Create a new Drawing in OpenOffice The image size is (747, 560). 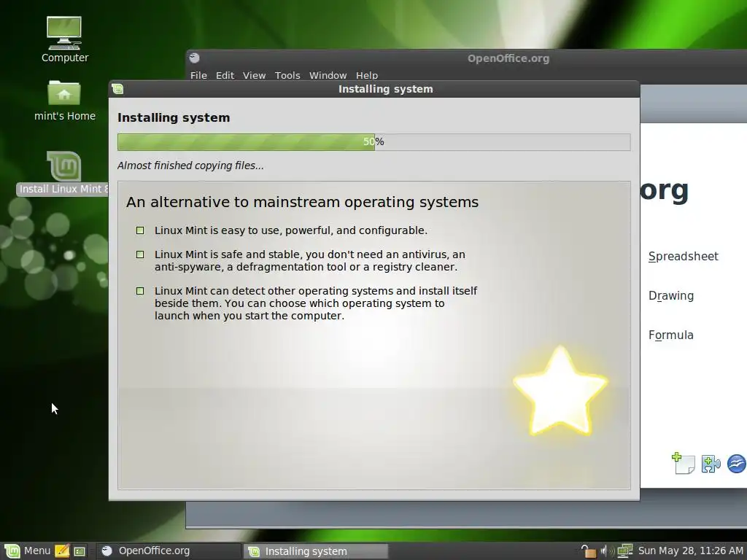pos(671,296)
